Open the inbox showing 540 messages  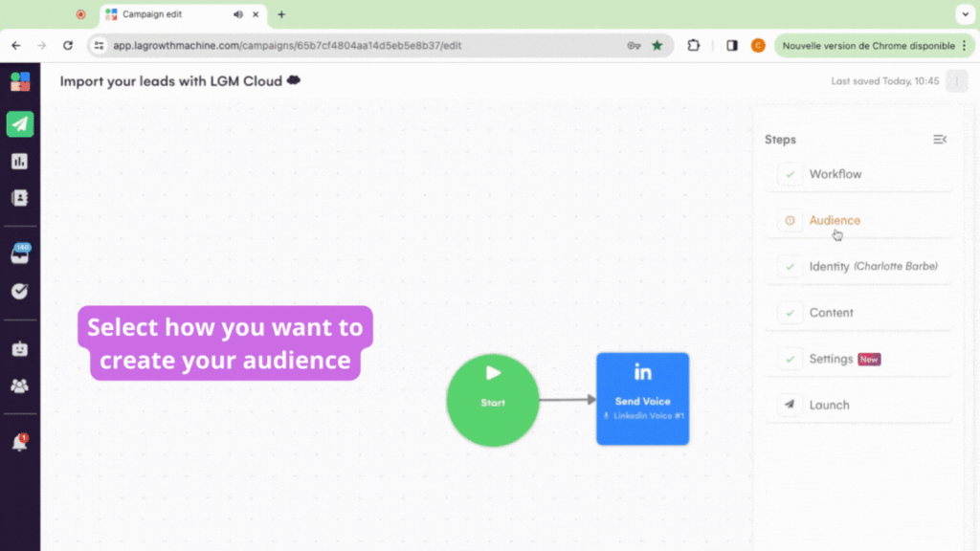click(x=20, y=253)
